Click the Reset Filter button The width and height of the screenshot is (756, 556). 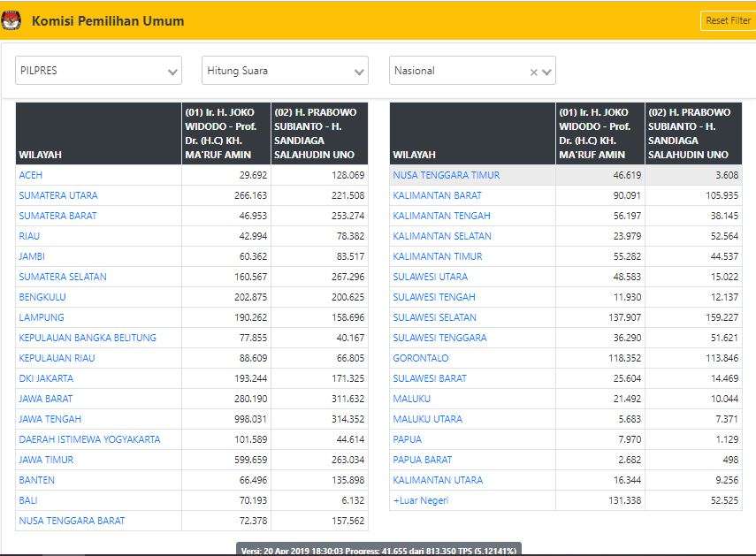(728, 20)
